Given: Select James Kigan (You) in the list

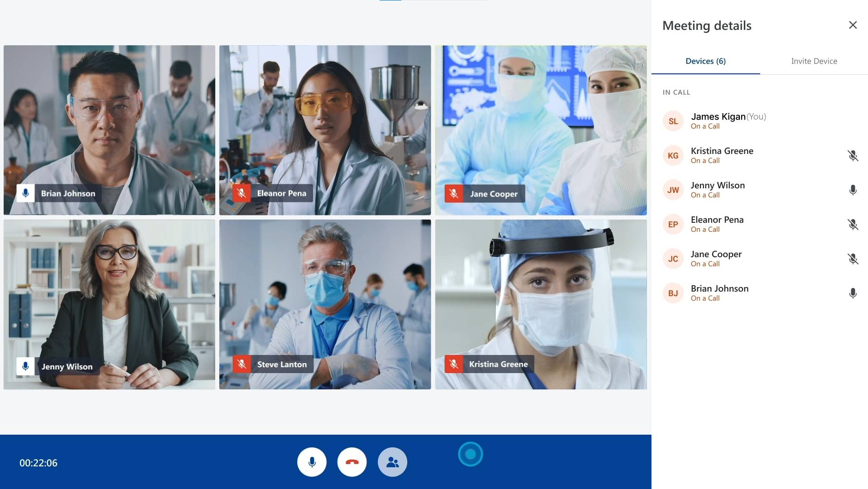Looking at the screenshot, I should 728,120.
